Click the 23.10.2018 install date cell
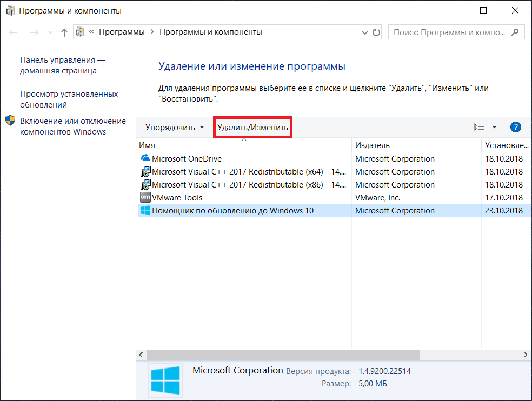532x401 pixels. (x=504, y=210)
